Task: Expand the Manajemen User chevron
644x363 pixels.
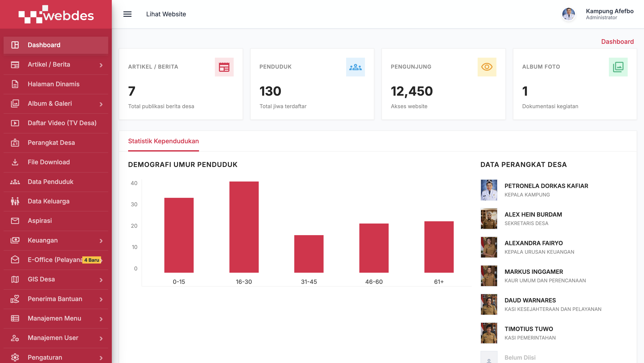Action: [101, 338]
